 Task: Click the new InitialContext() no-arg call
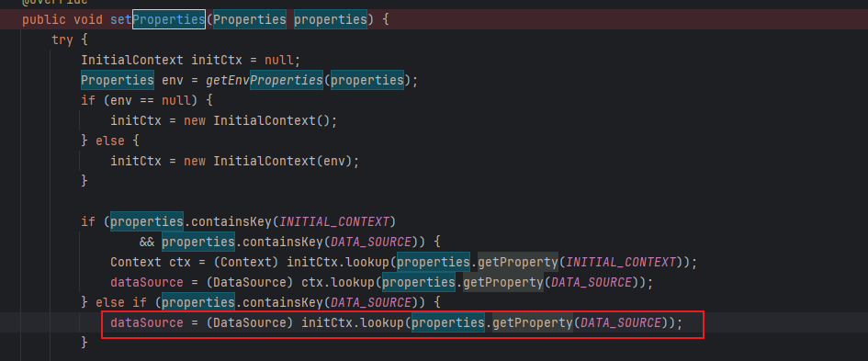click(257, 120)
